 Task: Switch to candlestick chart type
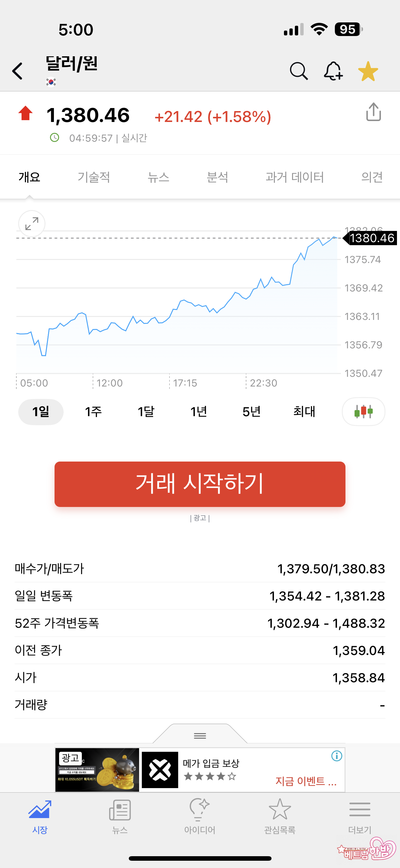click(363, 411)
